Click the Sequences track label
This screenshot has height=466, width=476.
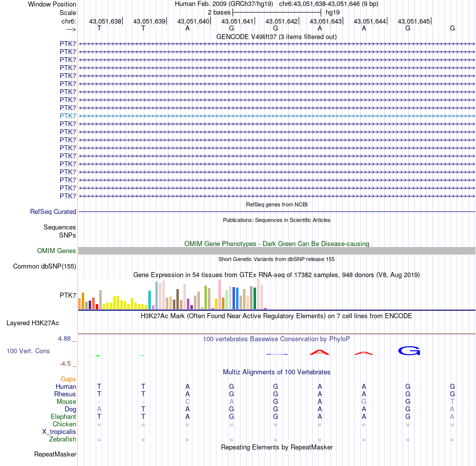pyautogui.click(x=60, y=227)
